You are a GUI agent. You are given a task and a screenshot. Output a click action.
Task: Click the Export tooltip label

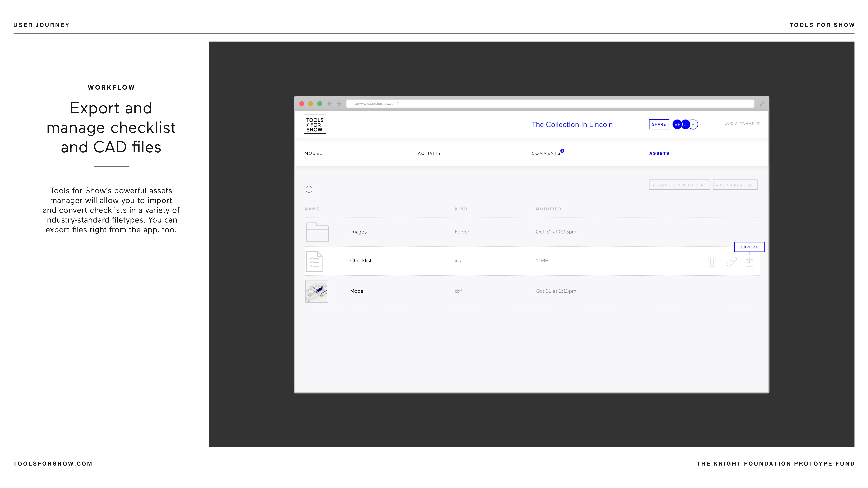tap(749, 247)
